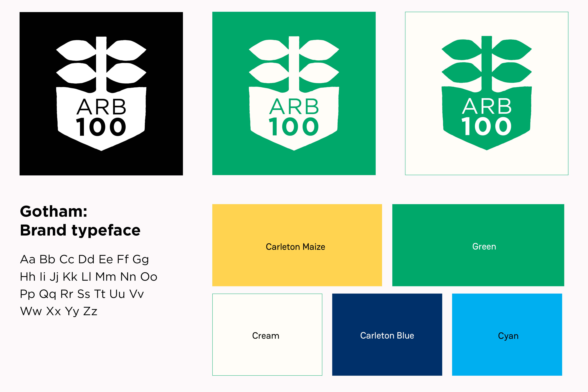Click the "Gotham:" heading text
Viewport: 588px width, 392px height.
pyautogui.click(x=54, y=212)
